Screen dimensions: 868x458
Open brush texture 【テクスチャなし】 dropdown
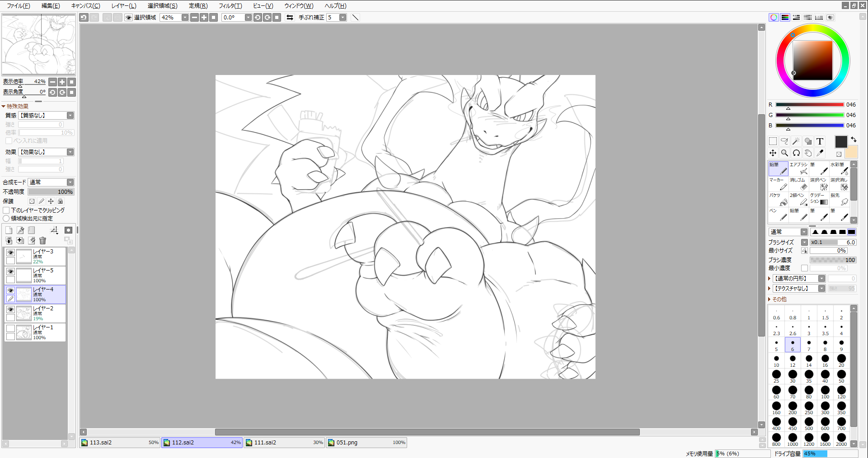point(821,289)
